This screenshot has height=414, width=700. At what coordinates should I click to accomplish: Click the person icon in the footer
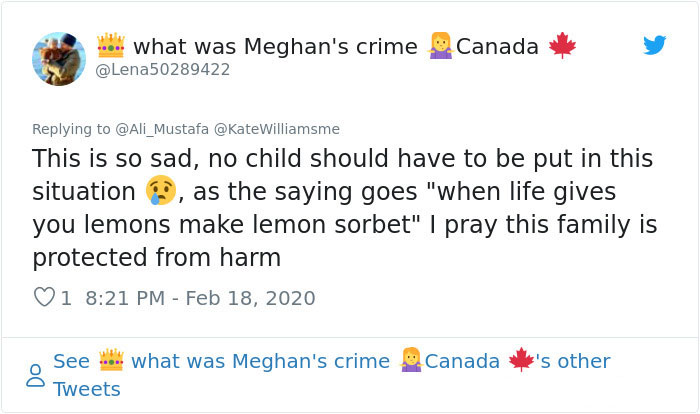35,375
